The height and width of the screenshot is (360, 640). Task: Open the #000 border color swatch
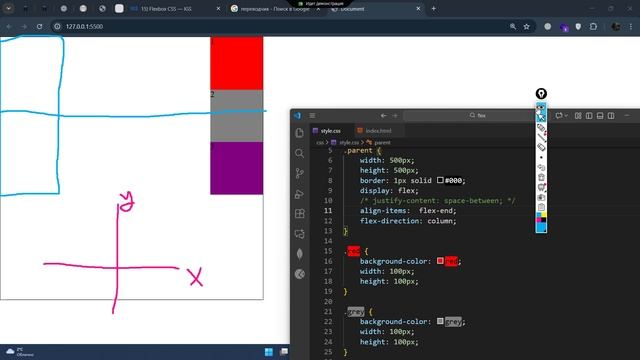(x=440, y=180)
